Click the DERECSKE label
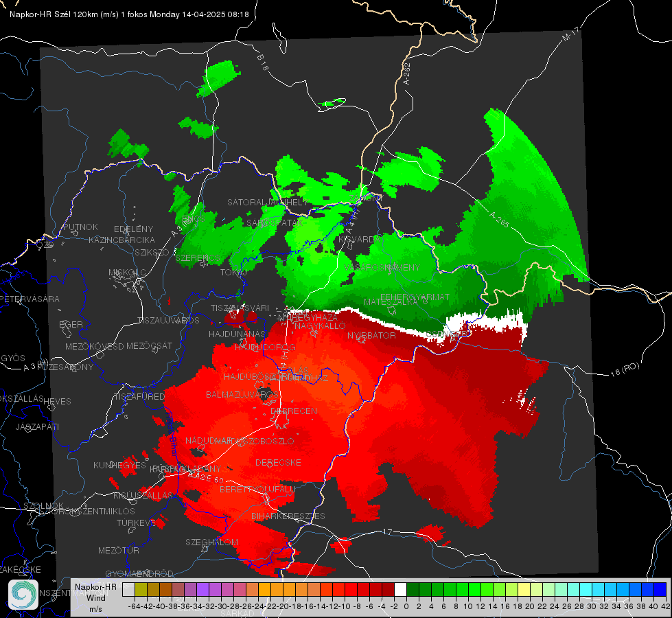This screenshot has height=618, width=672. pyautogui.click(x=278, y=463)
